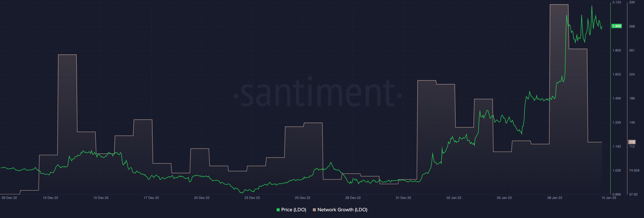Screen dimensions: 644x218
Task: Click the green 1.968 current price badge
Action: coord(616,26)
